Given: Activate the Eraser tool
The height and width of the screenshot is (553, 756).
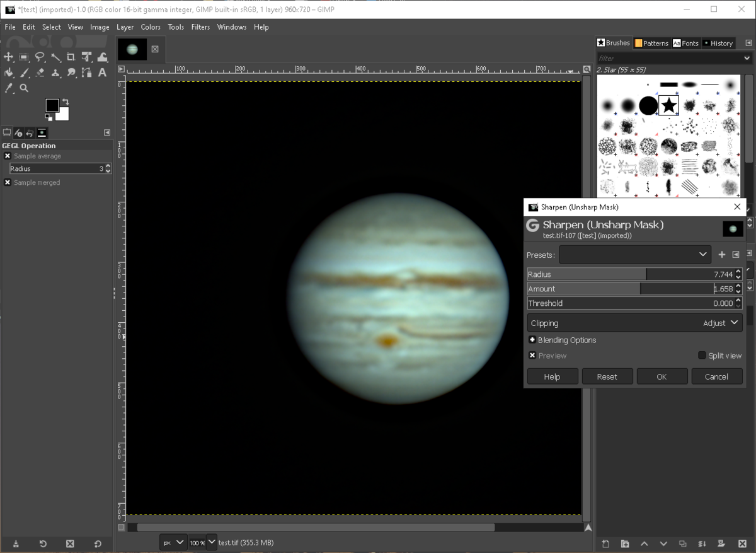Looking at the screenshot, I should point(40,73).
